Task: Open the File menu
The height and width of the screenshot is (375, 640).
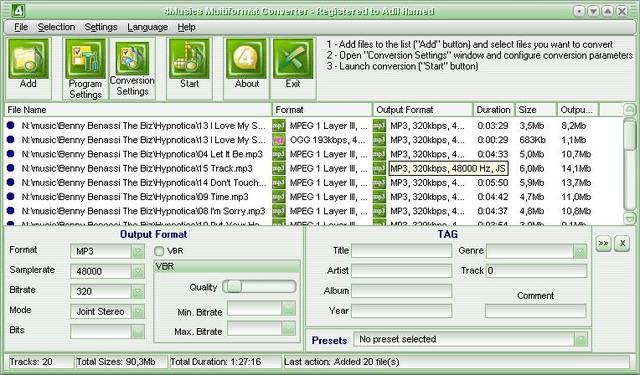Action: pyautogui.click(x=21, y=27)
